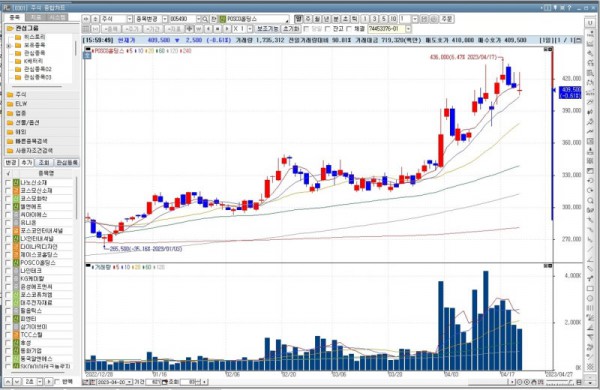This screenshot has width=600, height=390.
Task: Open the 종목변경 dropdown
Action: tap(165, 19)
